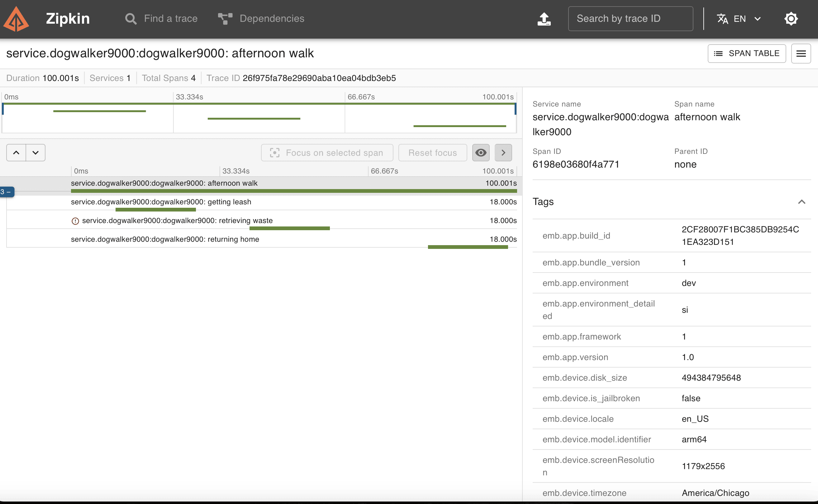Click the Zipkin logo icon

[16, 19]
